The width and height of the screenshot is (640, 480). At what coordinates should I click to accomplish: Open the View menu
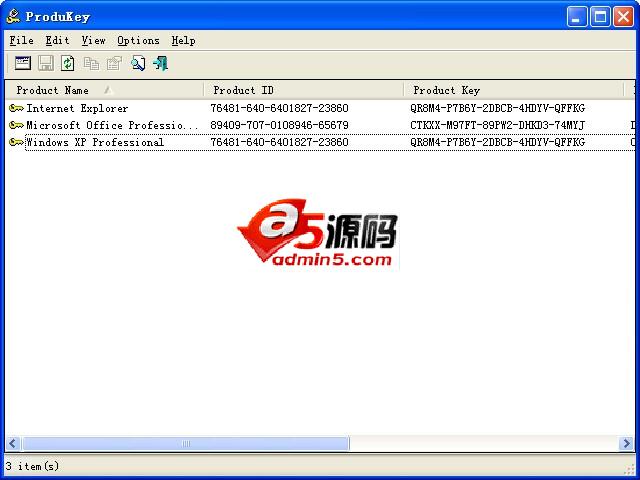[x=93, y=40]
